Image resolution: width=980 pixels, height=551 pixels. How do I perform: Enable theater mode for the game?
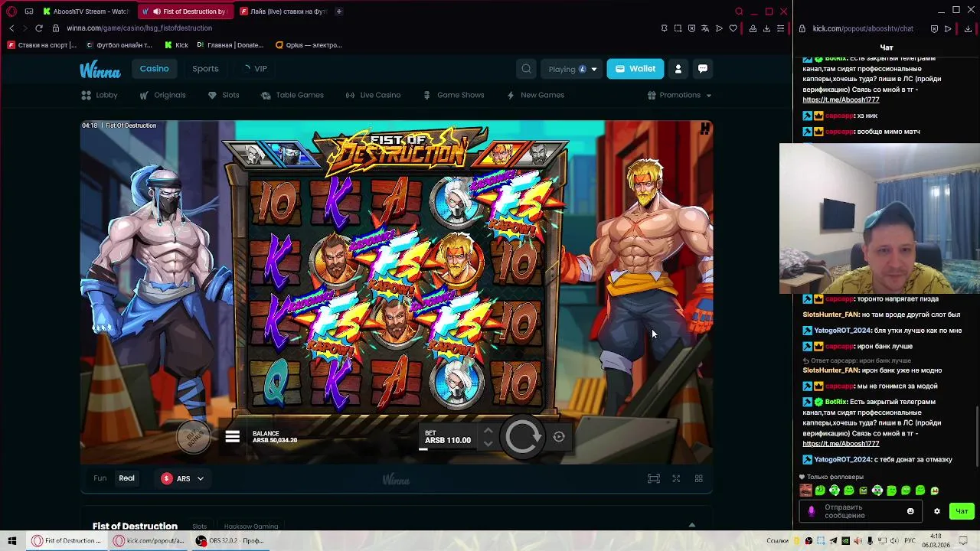653,478
